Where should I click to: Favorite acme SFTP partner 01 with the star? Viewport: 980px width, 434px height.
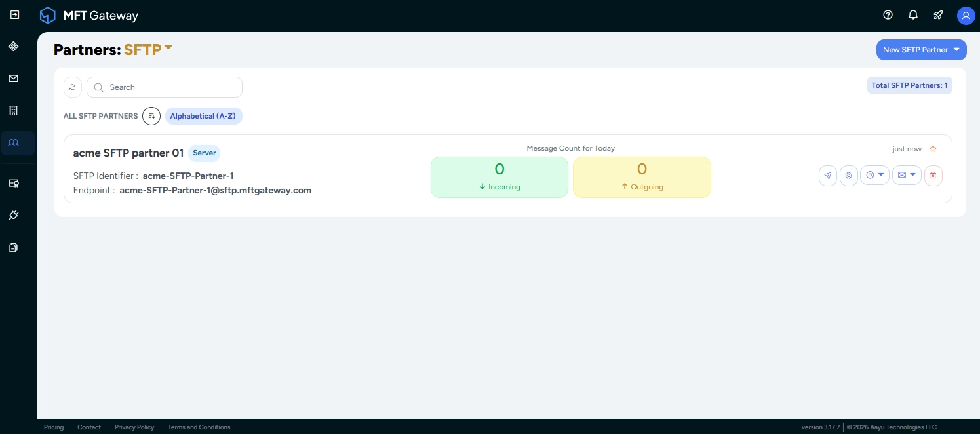coord(933,149)
